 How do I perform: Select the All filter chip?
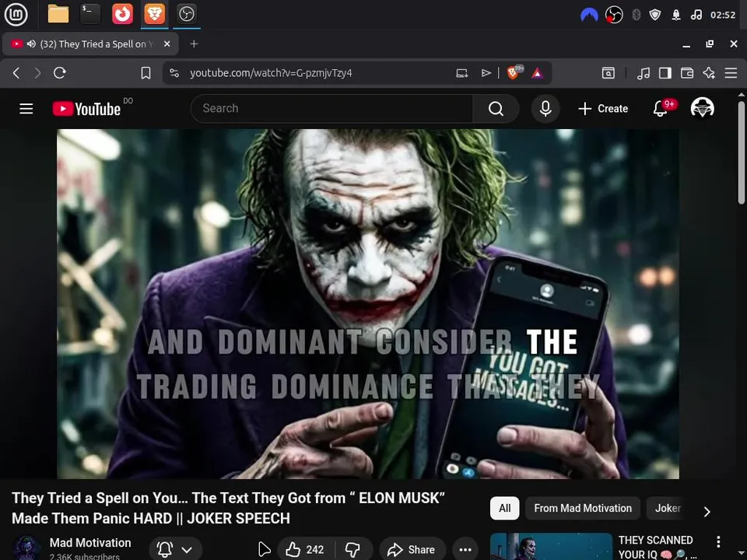504,508
